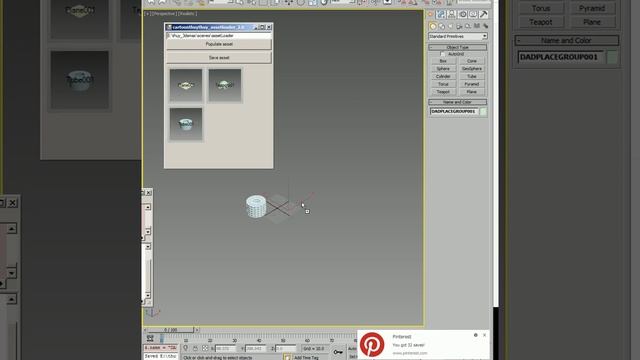
Task: Open the Motion panel tab
Action: click(x=463, y=14)
